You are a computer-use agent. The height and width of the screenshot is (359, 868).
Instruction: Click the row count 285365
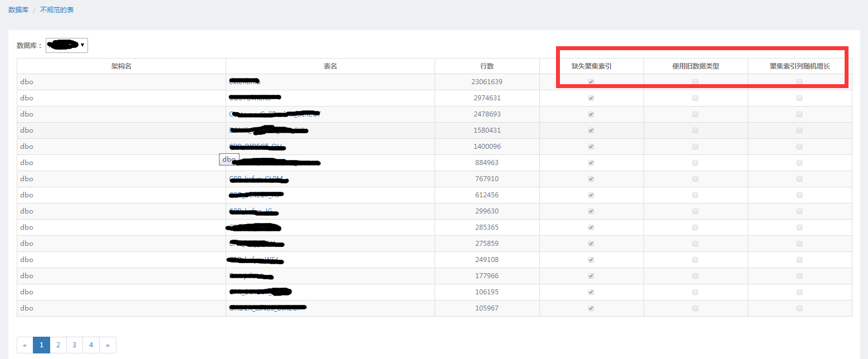pyautogui.click(x=487, y=227)
